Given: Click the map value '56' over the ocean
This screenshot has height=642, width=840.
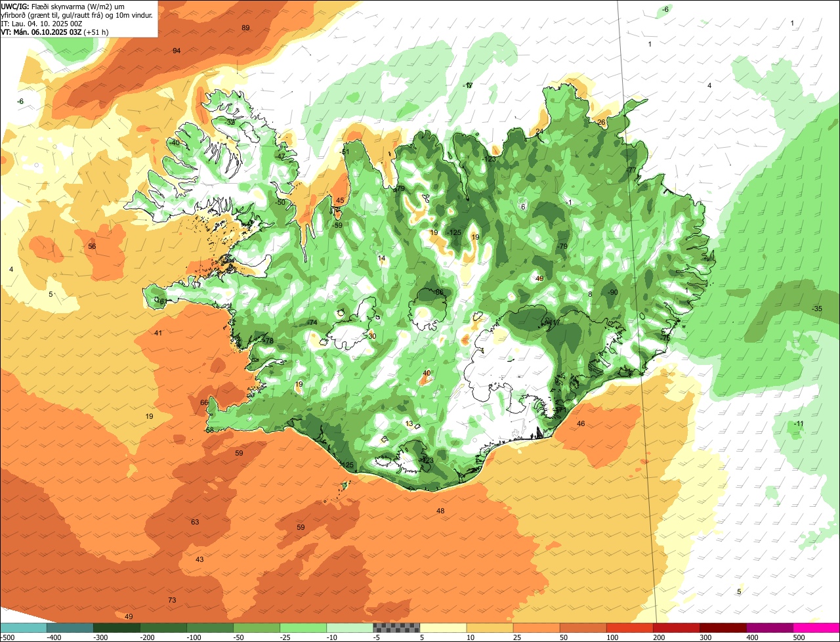Looking at the screenshot, I should click(92, 246).
